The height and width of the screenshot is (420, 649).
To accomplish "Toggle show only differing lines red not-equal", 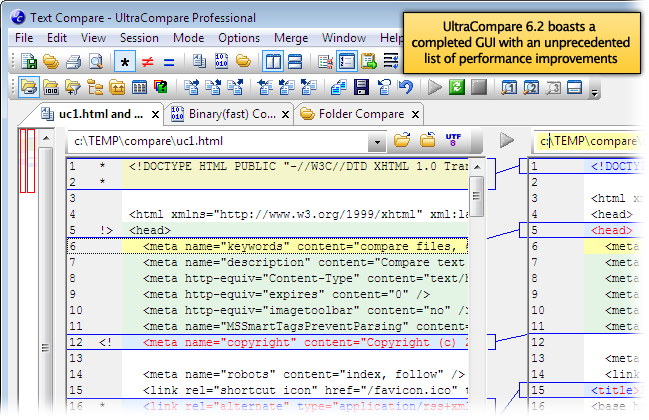I will pos(147,62).
